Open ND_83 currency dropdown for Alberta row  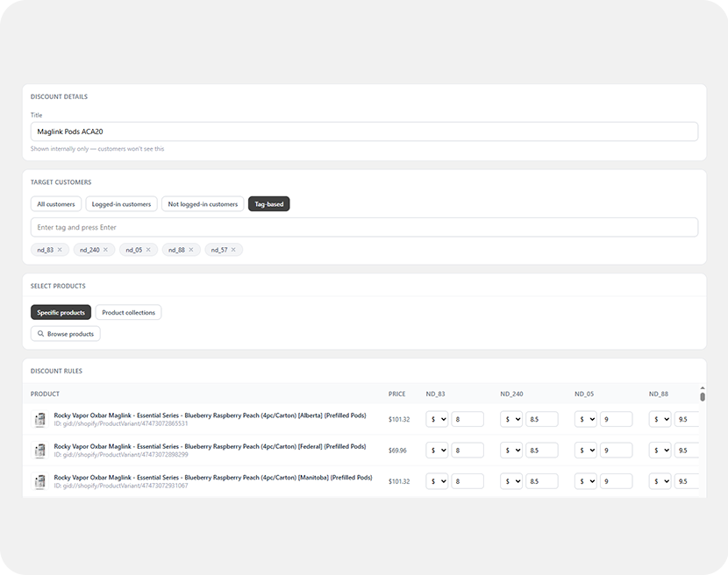[x=437, y=419]
